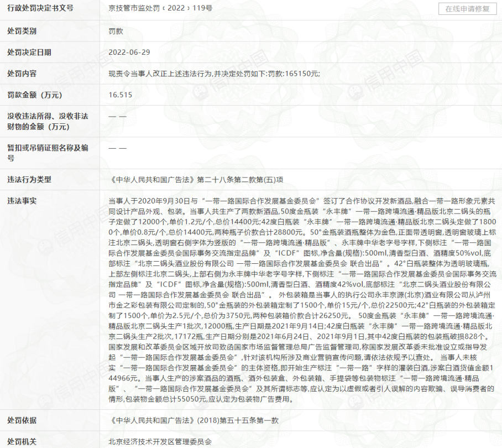The height and width of the screenshot is (448, 502).
Task: Click the 没收违法所得、没收非法财物的金额 label
Action: pos(48,121)
